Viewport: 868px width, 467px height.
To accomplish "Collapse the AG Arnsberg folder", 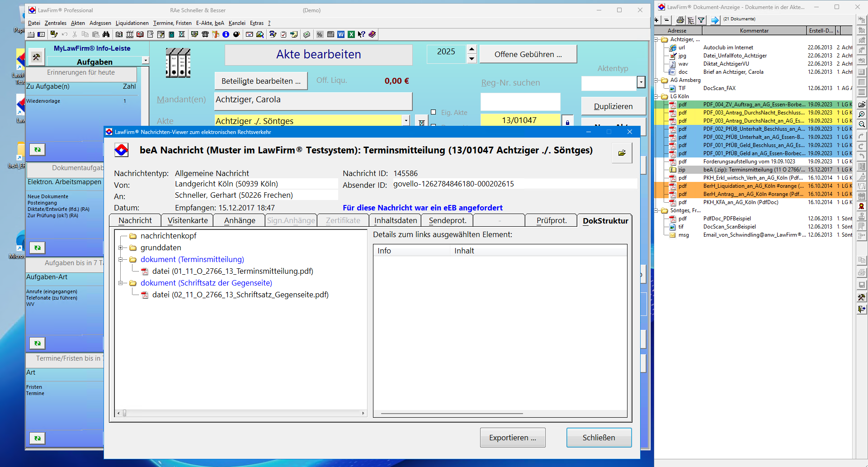I will [x=657, y=80].
